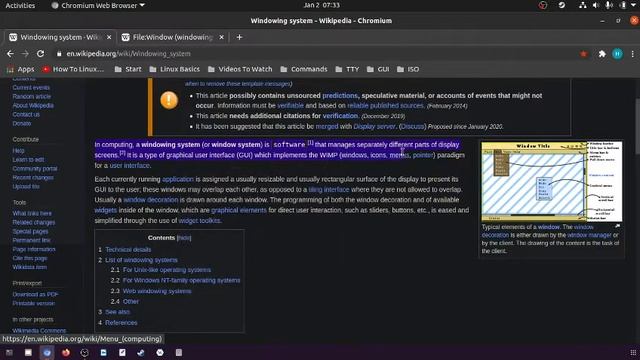Jump to Web windowing systems section
The image size is (640, 360).
[x=157, y=291]
